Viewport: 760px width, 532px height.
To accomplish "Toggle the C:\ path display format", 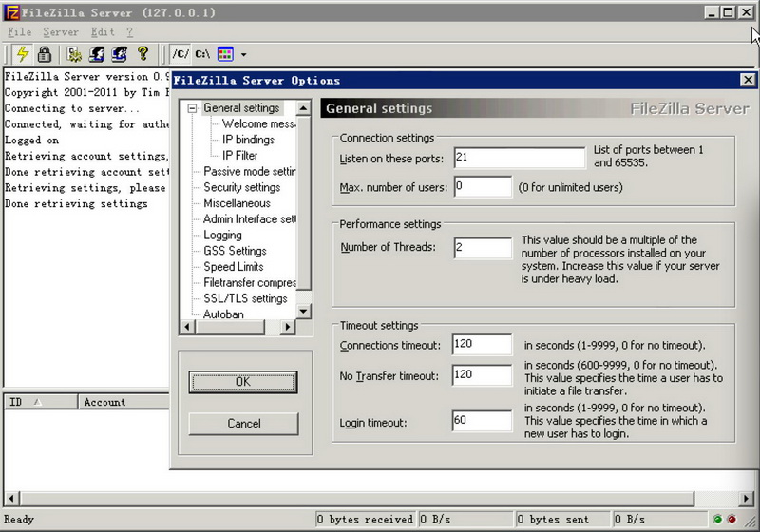I will point(202,54).
